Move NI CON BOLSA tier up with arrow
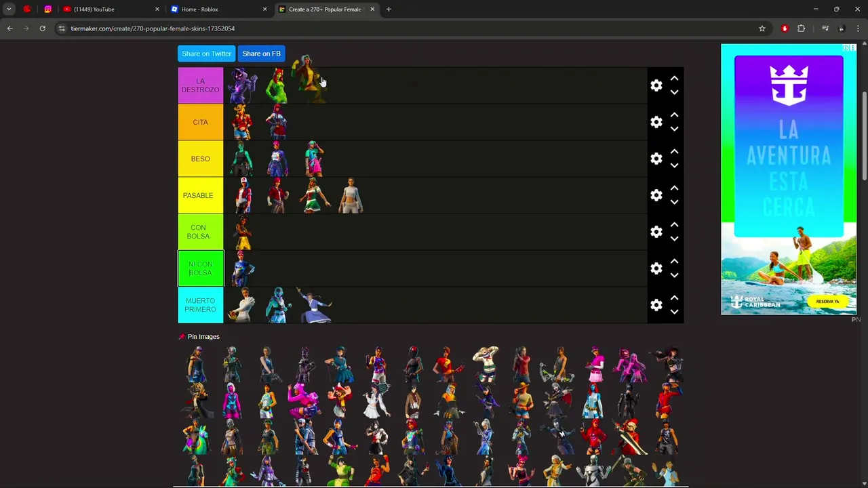Image resolution: width=868 pixels, height=488 pixels. click(674, 262)
